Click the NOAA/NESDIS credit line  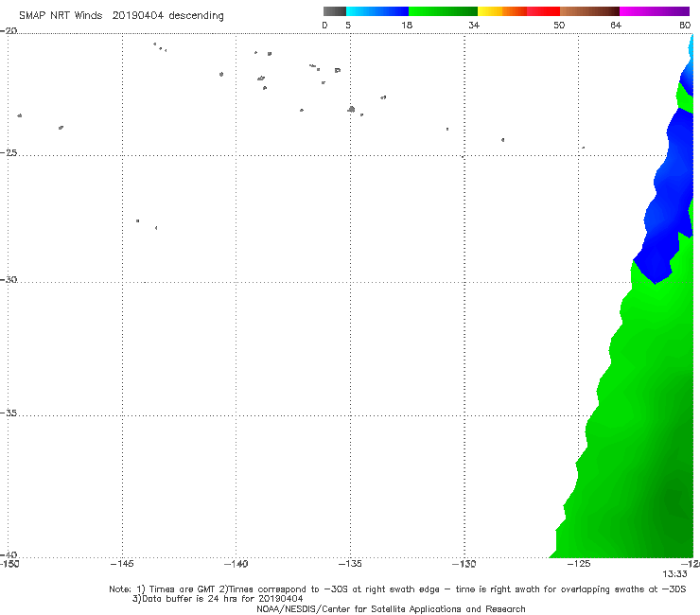coord(391,608)
